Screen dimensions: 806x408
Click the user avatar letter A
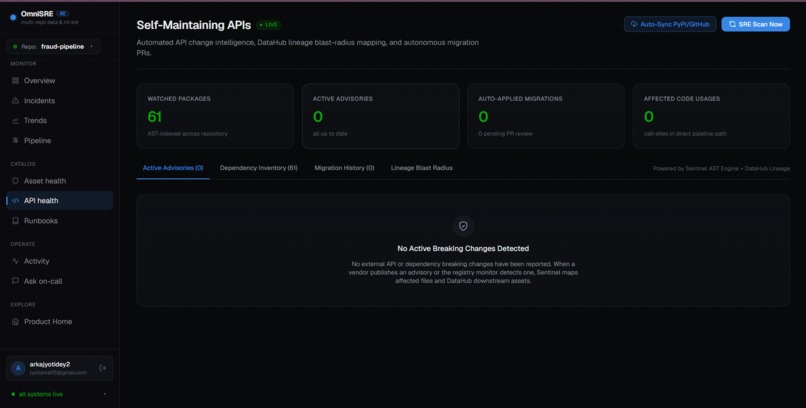click(x=19, y=368)
